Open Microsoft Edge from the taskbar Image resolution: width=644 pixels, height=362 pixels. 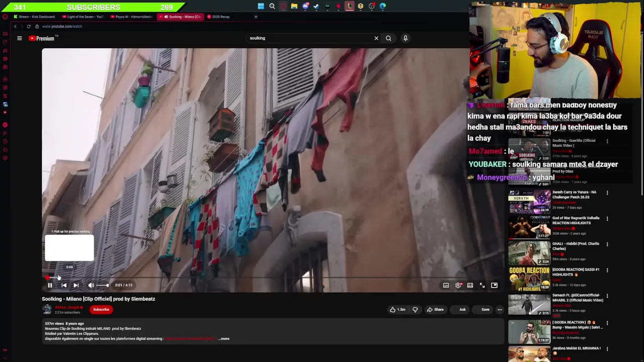coord(383,6)
